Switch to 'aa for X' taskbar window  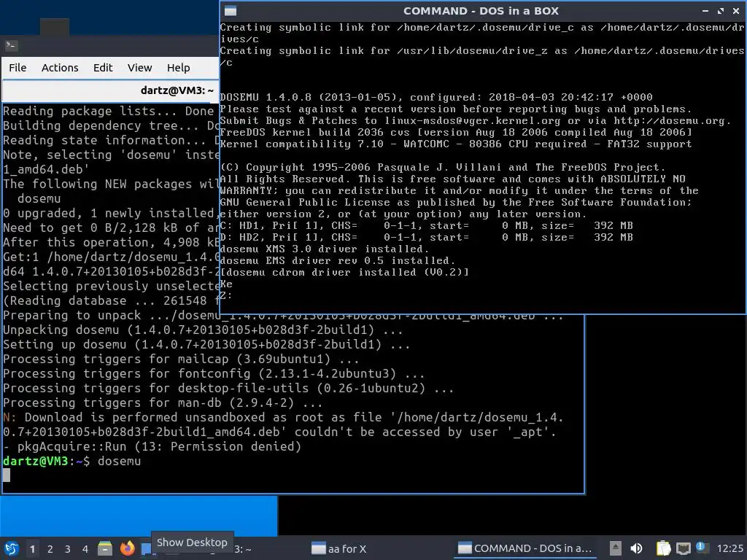click(x=339, y=549)
